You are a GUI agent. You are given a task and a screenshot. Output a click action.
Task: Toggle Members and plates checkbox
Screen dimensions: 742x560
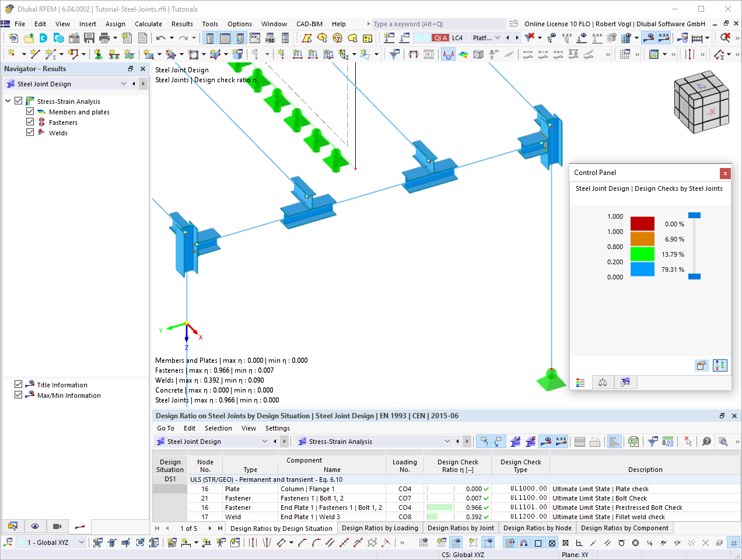pyautogui.click(x=30, y=111)
